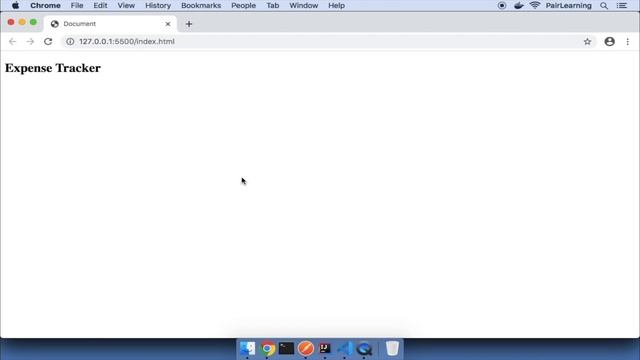Image resolution: width=640 pixels, height=360 pixels.
Task: Click the browser forward arrow
Action: pyautogui.click(x=30, y=42)
